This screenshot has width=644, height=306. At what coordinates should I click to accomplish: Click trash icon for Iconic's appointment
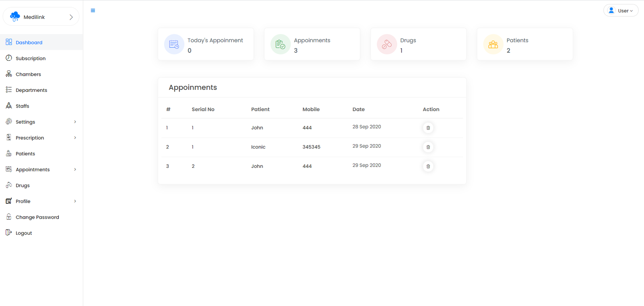428,147
